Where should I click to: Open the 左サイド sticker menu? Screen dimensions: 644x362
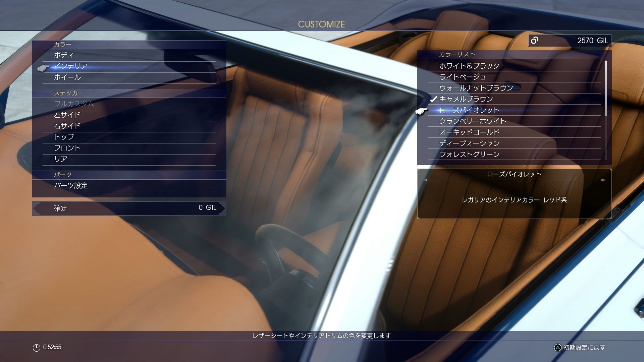129,115
